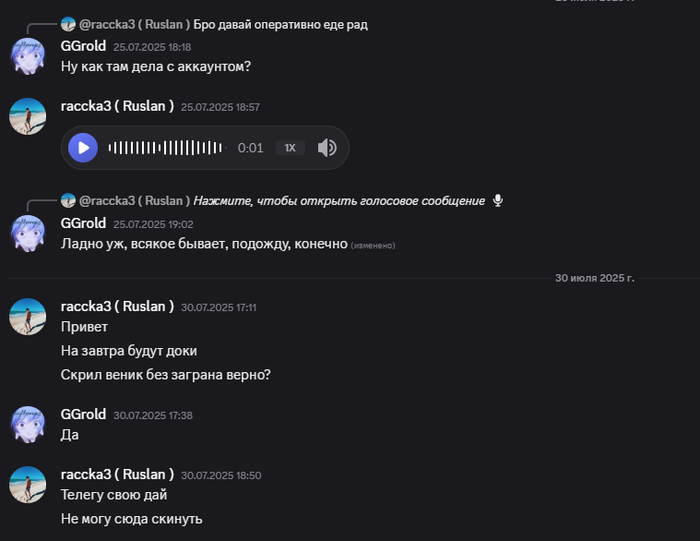Open GGrold's avatar beside the "Да" reply
The image size is (700, 541).
pyautogui.click(x=28, y=424)
